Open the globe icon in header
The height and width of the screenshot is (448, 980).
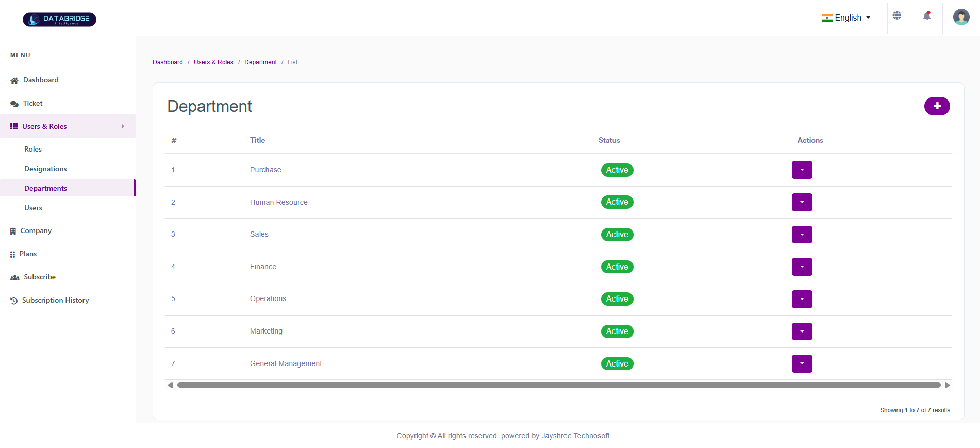[897, 15]
